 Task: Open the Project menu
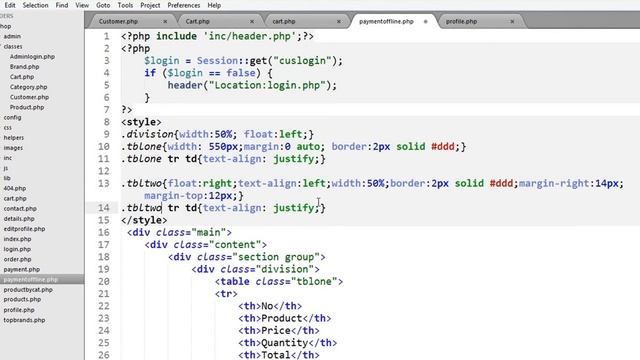150,5
